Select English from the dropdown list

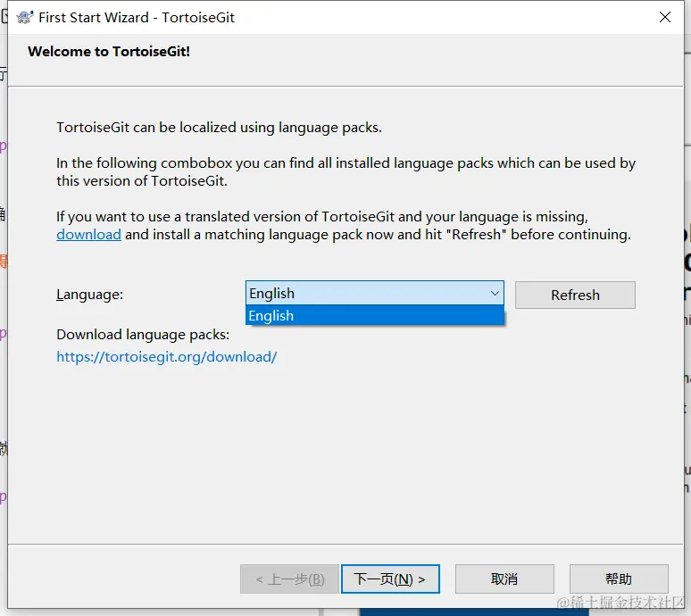click(x=375, y=315)
